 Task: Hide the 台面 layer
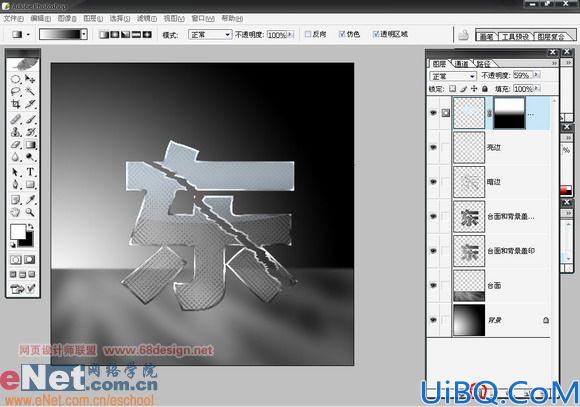point(434,285)
